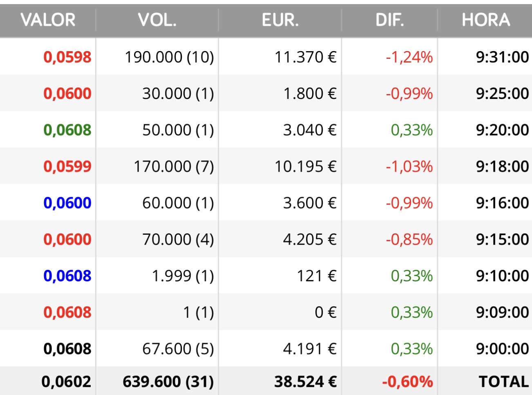
Task: Sort by the VALOR column header
Action: point(48,20)
